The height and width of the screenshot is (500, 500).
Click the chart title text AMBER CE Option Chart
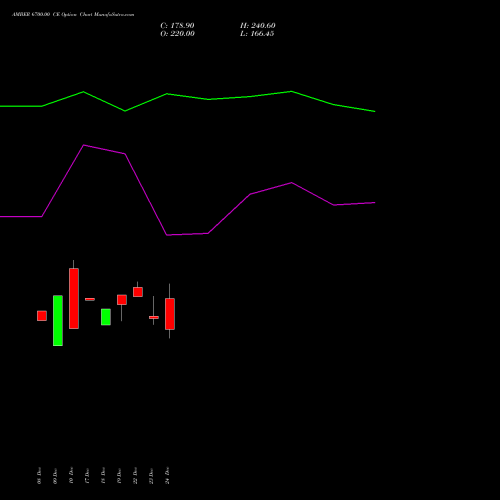[73, 15]
